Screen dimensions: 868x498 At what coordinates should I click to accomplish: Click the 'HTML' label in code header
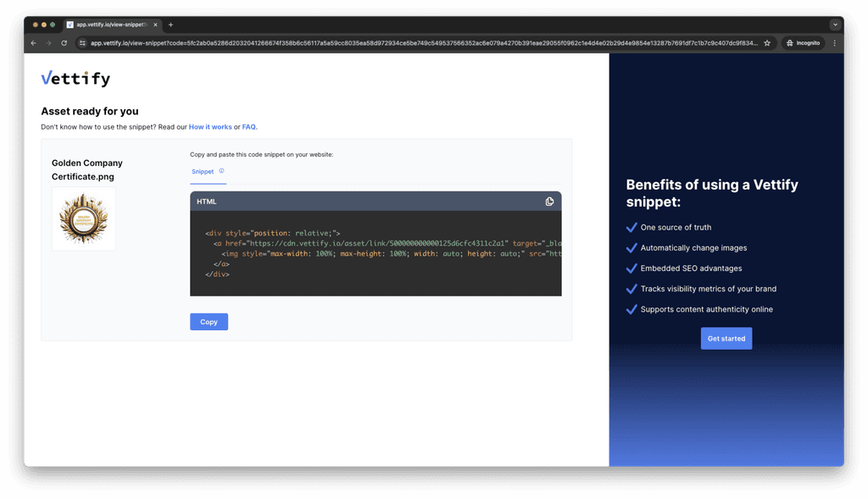[x=207, y=202]
